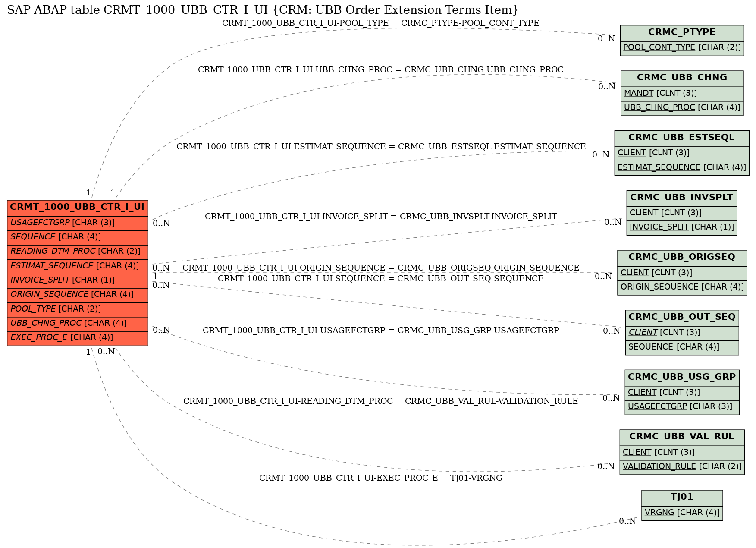Click the 0..N cardinality next to CRMC_UBB_CHNG
Screen dimensions: 756x548
click(x=606, y=87)
